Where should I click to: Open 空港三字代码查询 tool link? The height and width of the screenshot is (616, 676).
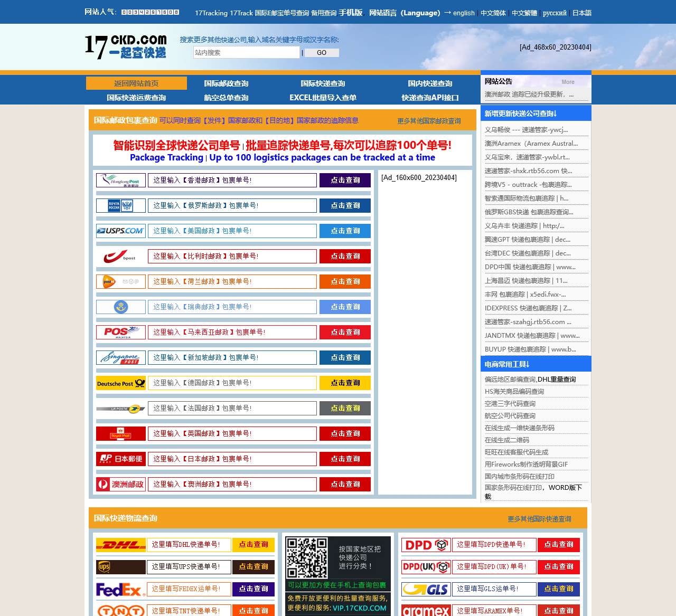[x=510, y=404]
